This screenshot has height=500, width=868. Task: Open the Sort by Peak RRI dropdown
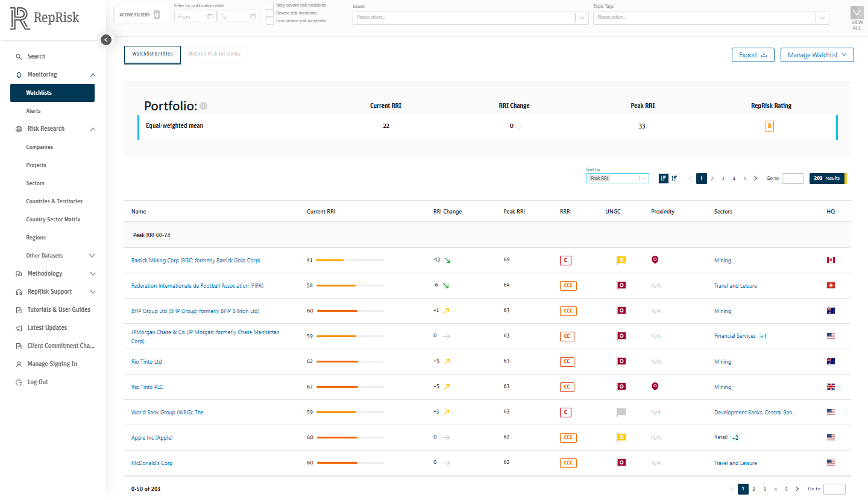(x=617, y=179)
